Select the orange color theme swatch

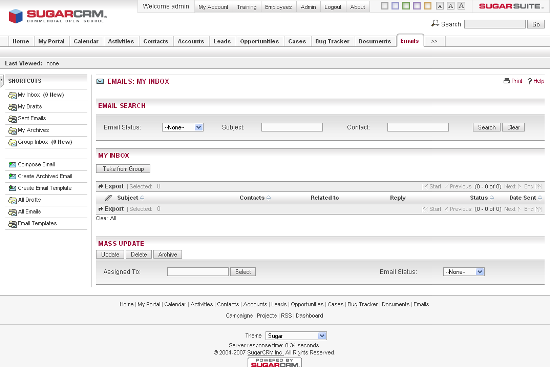pyautogui.click(x=428, y=6)
